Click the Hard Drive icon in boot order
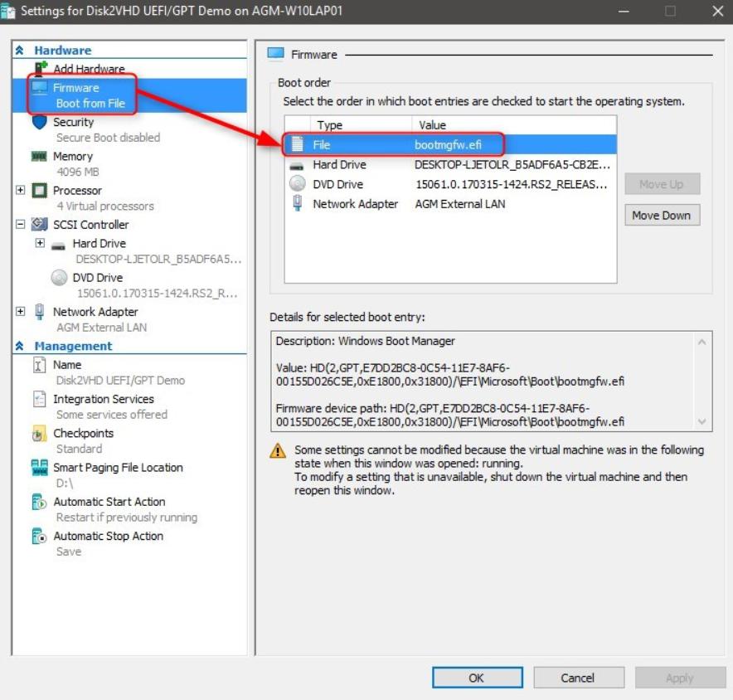Screen dimensions: 733x700 pyautogui.click(x=297, y=166)
